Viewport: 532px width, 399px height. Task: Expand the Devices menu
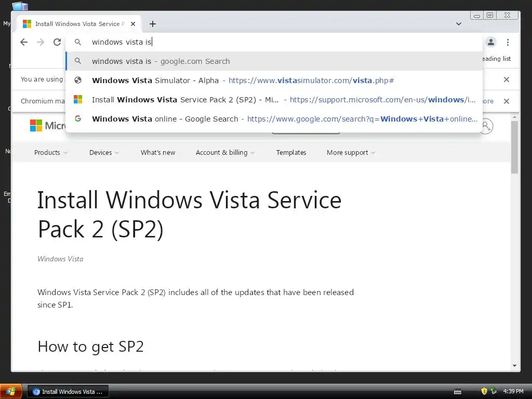click(x=104, y=153)
